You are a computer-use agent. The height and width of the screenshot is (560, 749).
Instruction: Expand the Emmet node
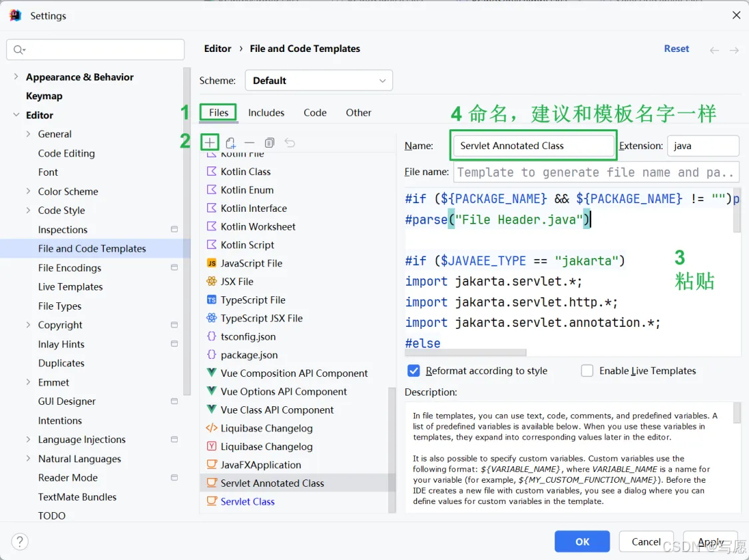click(x=28, y=382)
